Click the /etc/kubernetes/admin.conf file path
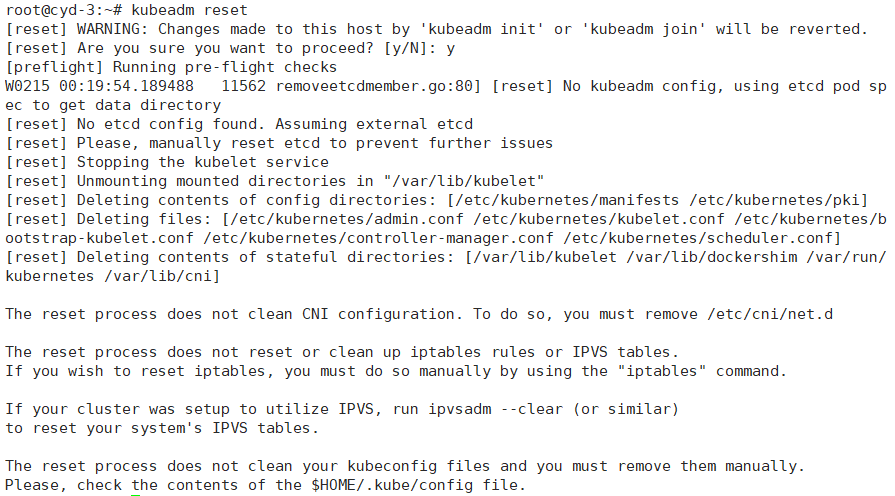Screen dimensions: 895x496 click(347, 219)
